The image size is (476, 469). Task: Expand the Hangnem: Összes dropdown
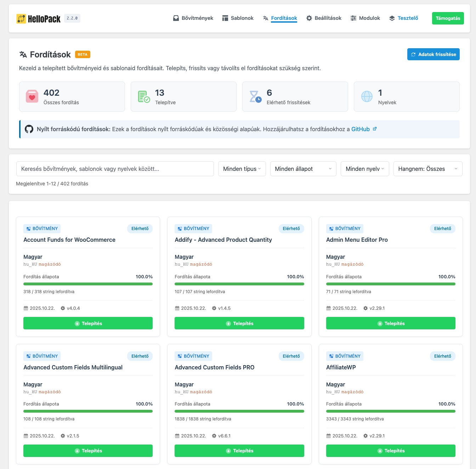427,169
